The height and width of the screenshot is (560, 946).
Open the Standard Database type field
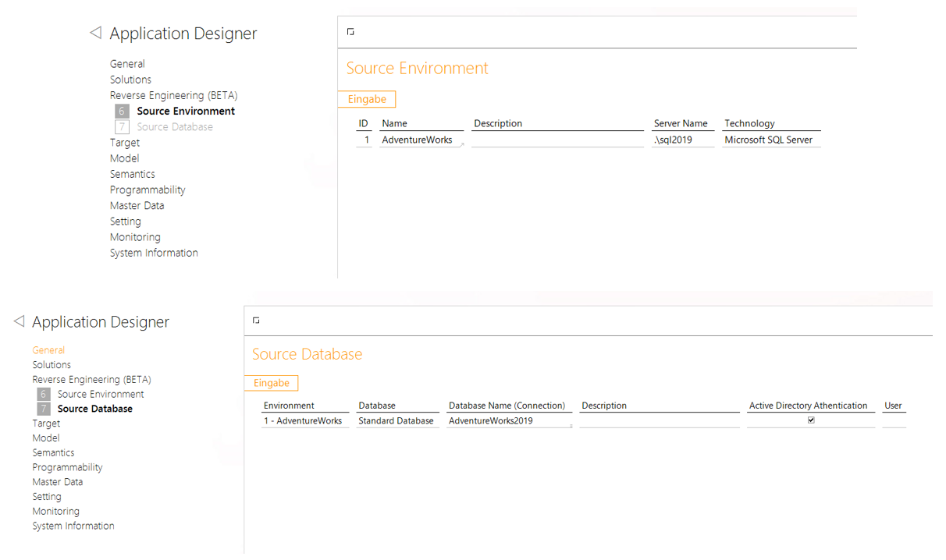[397, 421]
